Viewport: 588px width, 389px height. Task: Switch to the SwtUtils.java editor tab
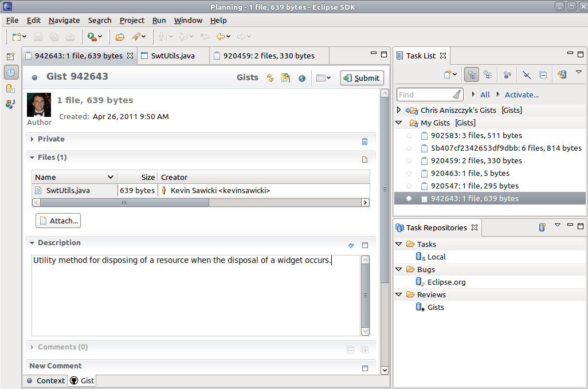point(173,56)
